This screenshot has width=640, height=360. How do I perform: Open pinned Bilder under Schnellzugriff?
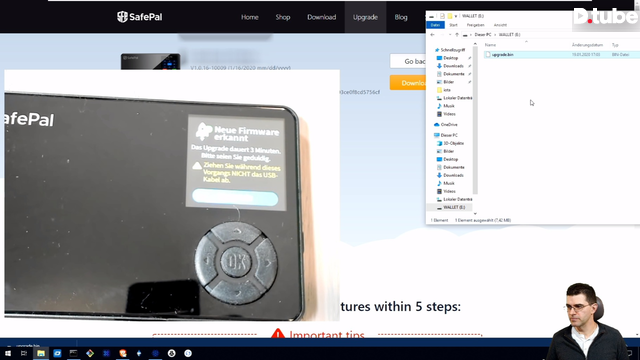446,82
